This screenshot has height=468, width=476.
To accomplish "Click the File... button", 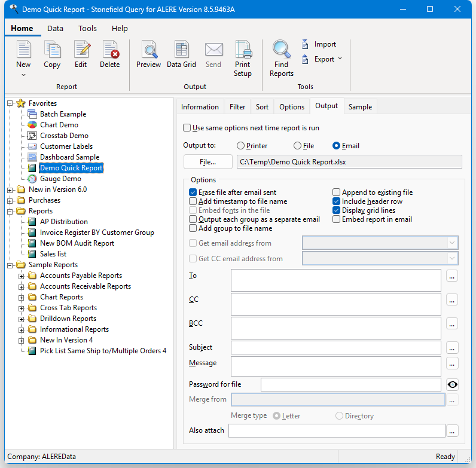I will (208, 161).
